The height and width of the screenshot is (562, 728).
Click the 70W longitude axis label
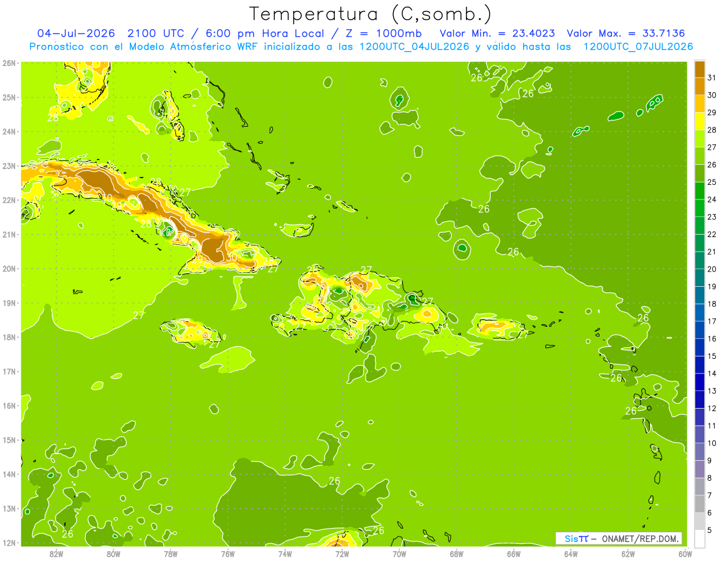click(399, 553)
